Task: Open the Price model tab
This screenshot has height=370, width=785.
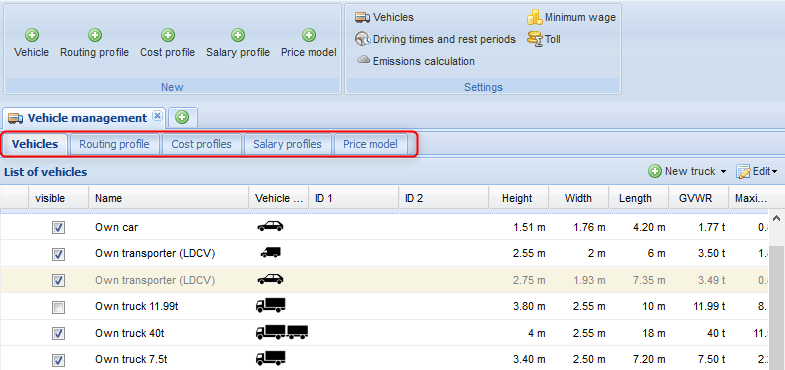Action: click(370, 144)
